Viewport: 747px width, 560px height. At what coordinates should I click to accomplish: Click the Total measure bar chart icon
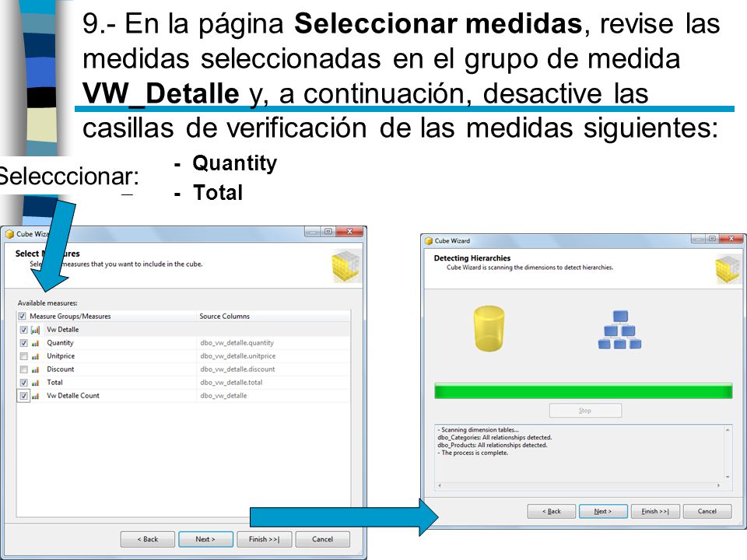point(35,383)
